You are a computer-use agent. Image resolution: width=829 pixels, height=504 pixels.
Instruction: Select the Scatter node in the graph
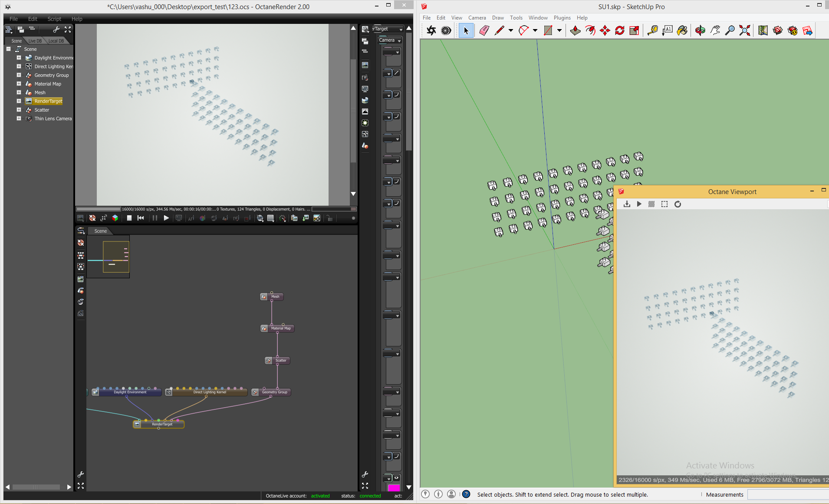click(x=277, y=360)
